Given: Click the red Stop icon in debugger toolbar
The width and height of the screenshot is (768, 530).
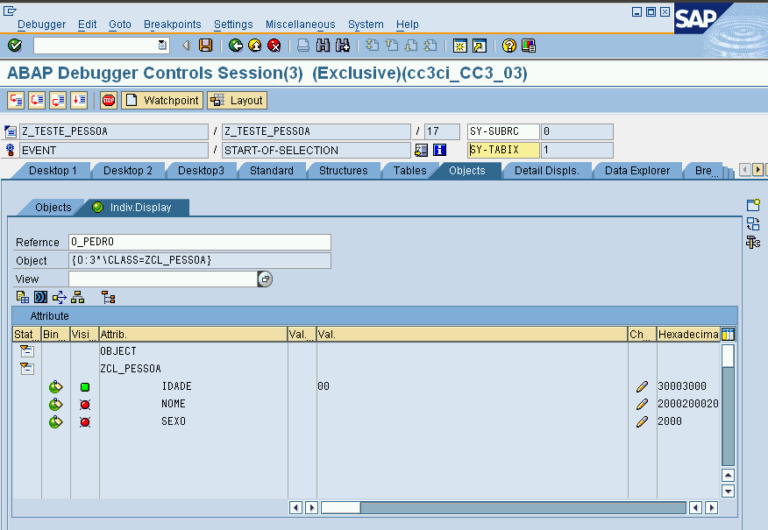Looking at the screenshot, I should 108,100.
